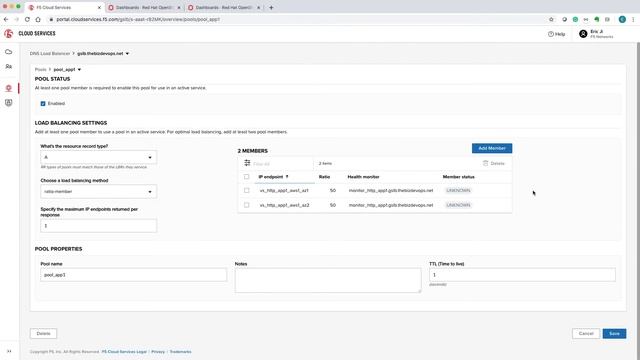The height and width of the screenshot is (360, 640).
Task: Click the Cancel button
Action: [x=586, y=333]
